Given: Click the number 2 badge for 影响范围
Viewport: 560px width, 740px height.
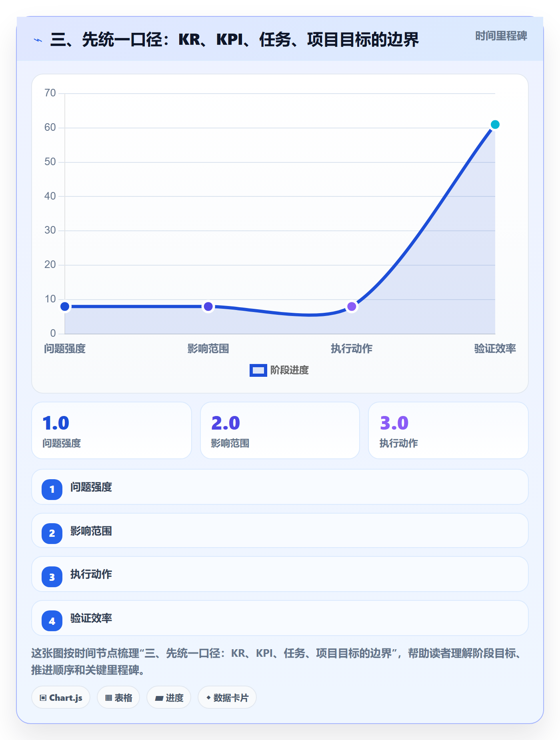Looking at the screenshot, I should 52,533.
